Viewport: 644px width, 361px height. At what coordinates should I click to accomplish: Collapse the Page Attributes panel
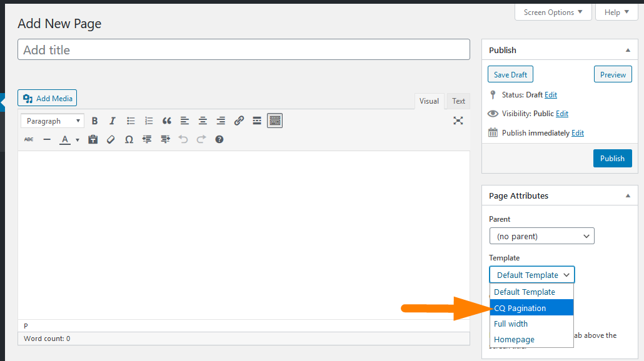[x=628, y=195]
